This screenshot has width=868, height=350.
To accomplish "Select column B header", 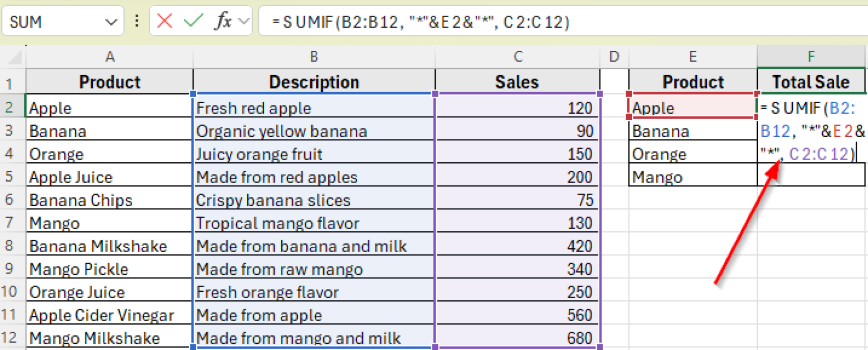I will coord(314,57).
